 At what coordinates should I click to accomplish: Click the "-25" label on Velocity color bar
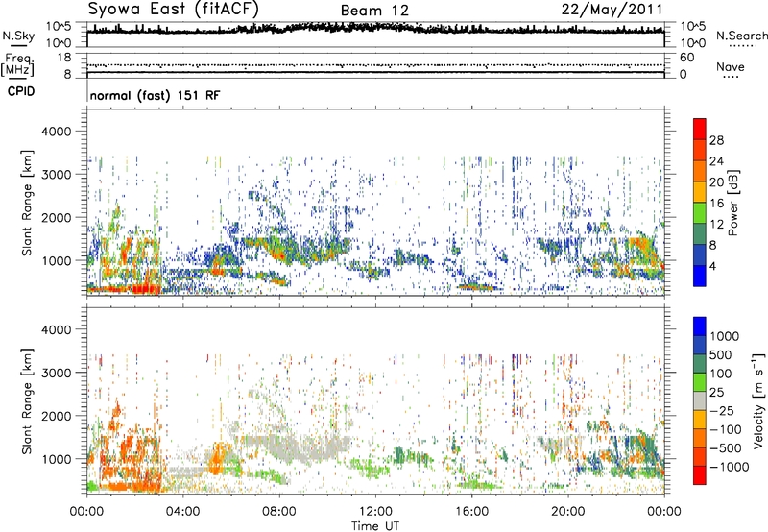[x=725, y=411]
